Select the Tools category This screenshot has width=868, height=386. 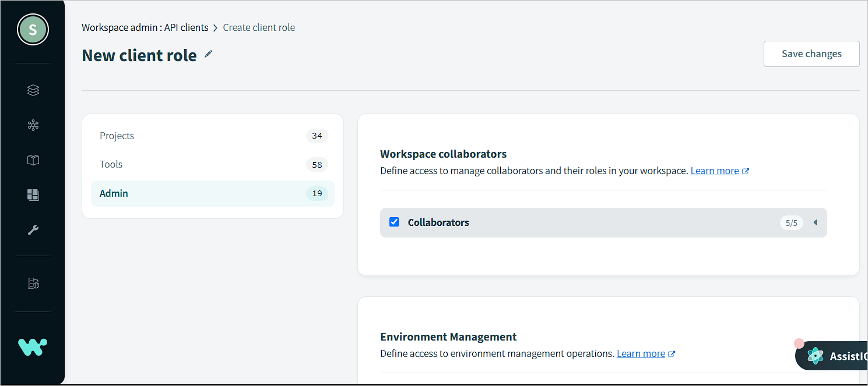pos(111,164)
